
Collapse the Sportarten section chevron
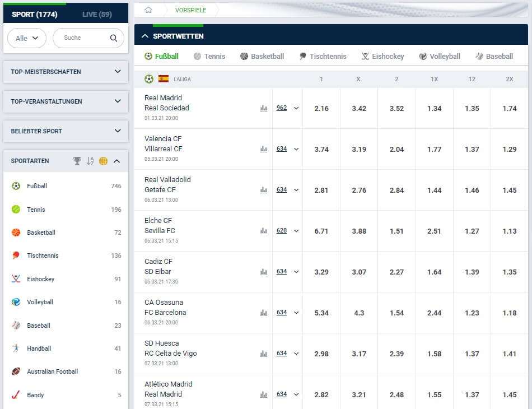(x=116, y=161)
